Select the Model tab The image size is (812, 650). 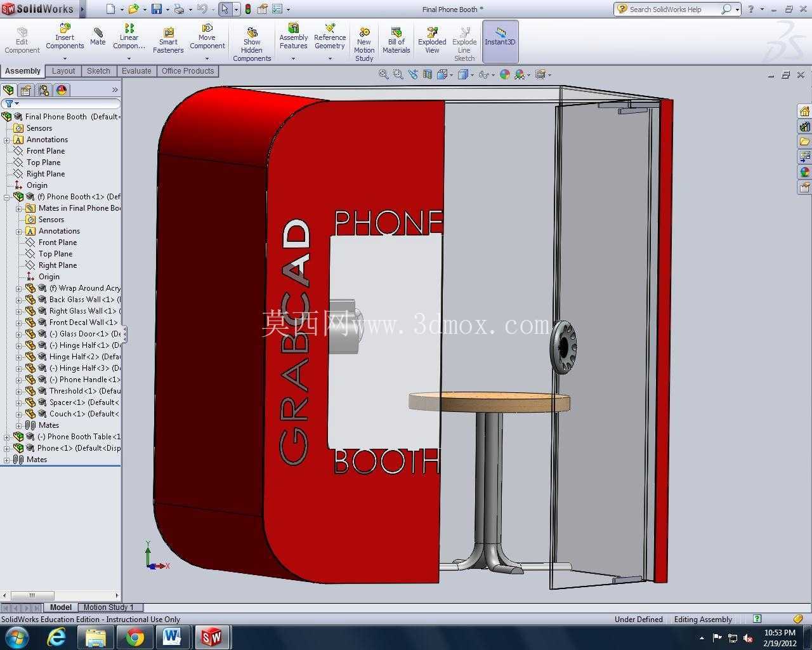pos(61,607)
